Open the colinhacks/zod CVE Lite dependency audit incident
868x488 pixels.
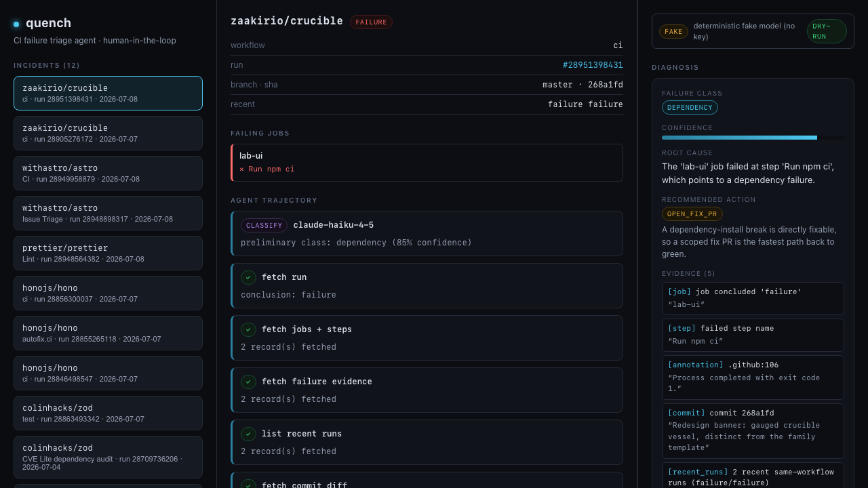(x=108, y=457)
